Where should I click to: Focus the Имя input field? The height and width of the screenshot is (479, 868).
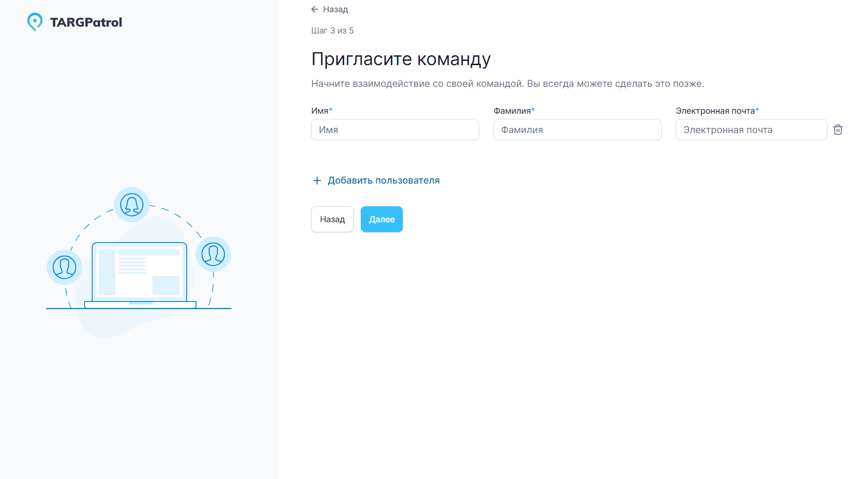[x=395, y=129]
